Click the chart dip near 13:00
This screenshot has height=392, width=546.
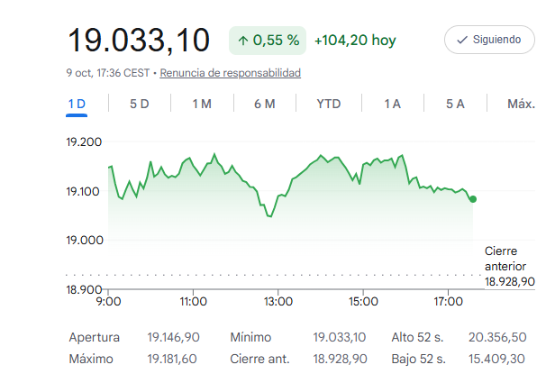pos(270,216)
